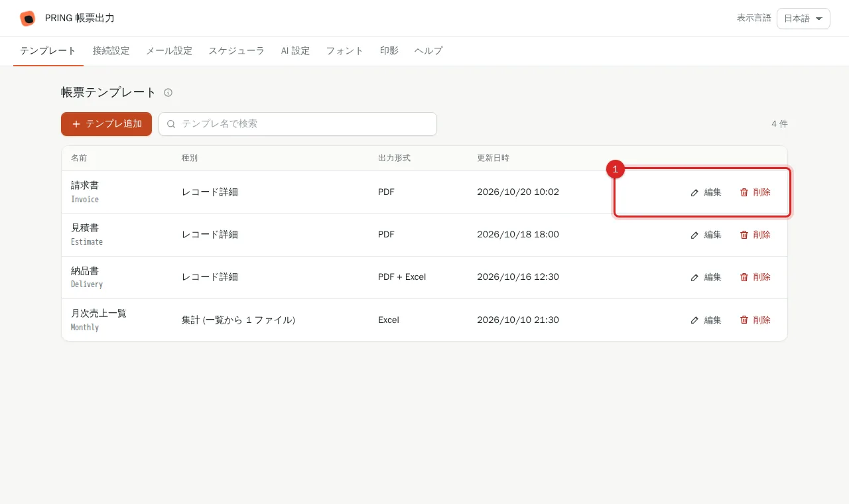The image size is (849, 504).
Task: Open the 日本語 display language dropdown
Action: pyautogui.click(x=803, y=19)
